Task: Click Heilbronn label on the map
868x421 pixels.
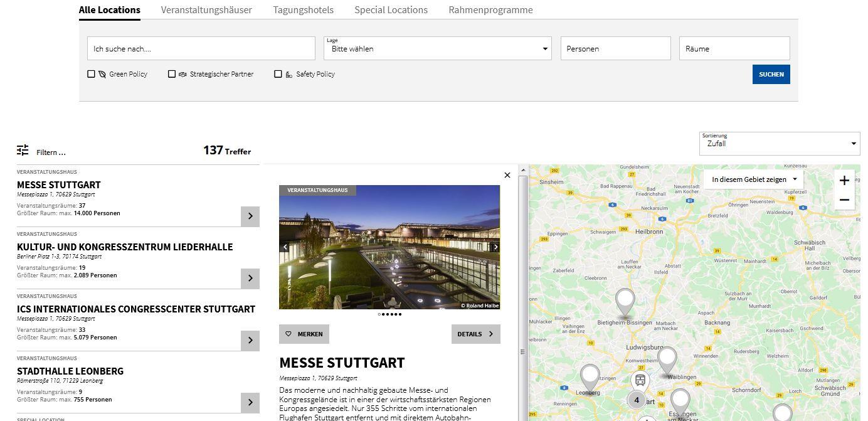Action: click(x=649, y=232)
